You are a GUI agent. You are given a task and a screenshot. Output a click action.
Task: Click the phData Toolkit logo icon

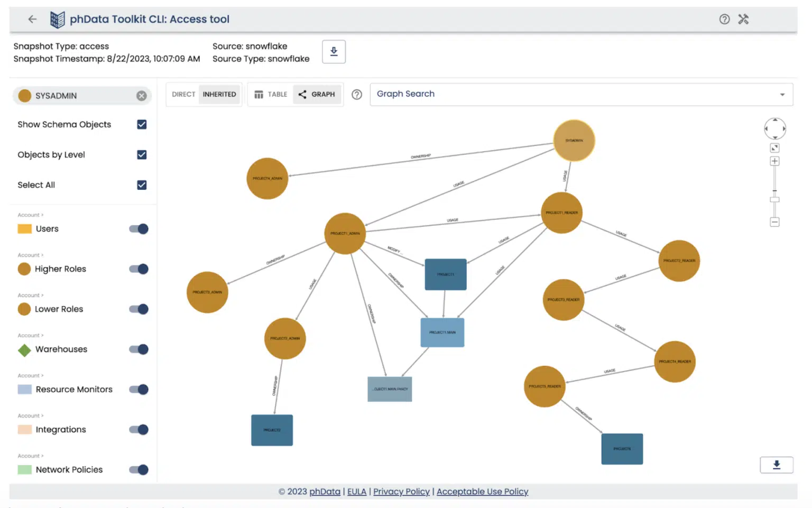click(x=58, y=19)
